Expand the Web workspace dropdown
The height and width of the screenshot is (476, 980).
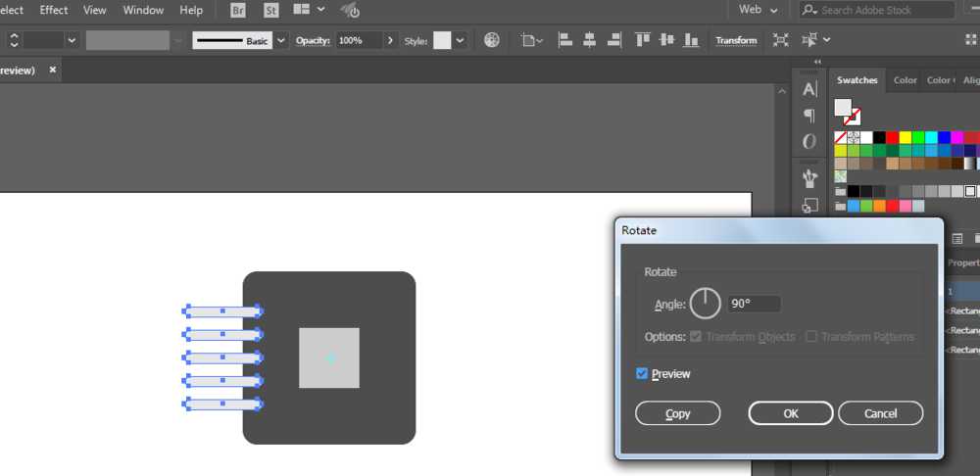(759, 10)
